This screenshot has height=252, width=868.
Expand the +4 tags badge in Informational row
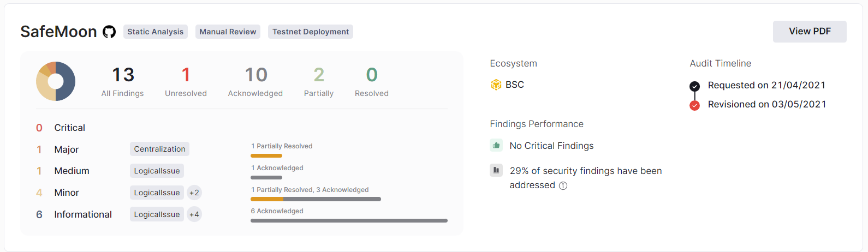point(194,214)
